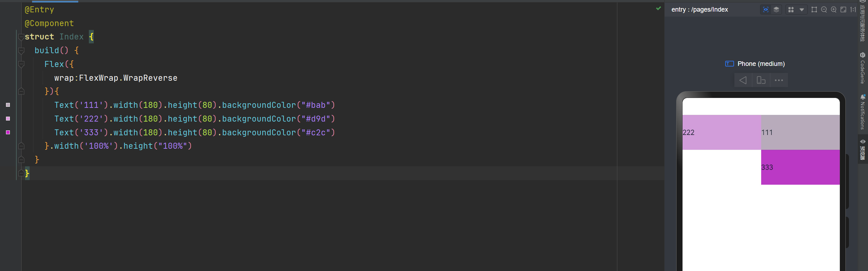Click the #c2c color swatch in gutter
868x271 pixels.
point(8,133)
